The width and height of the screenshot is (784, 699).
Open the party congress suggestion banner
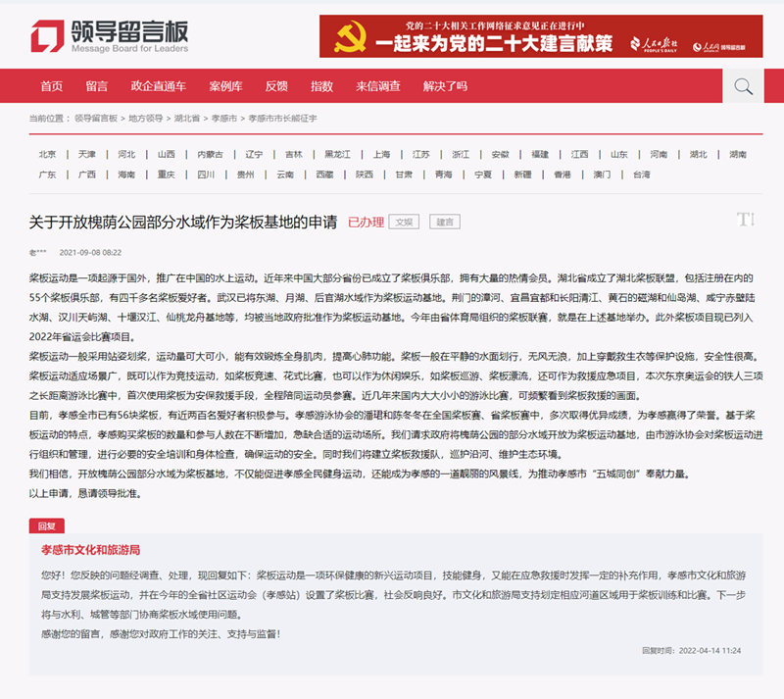click(541, 36)
